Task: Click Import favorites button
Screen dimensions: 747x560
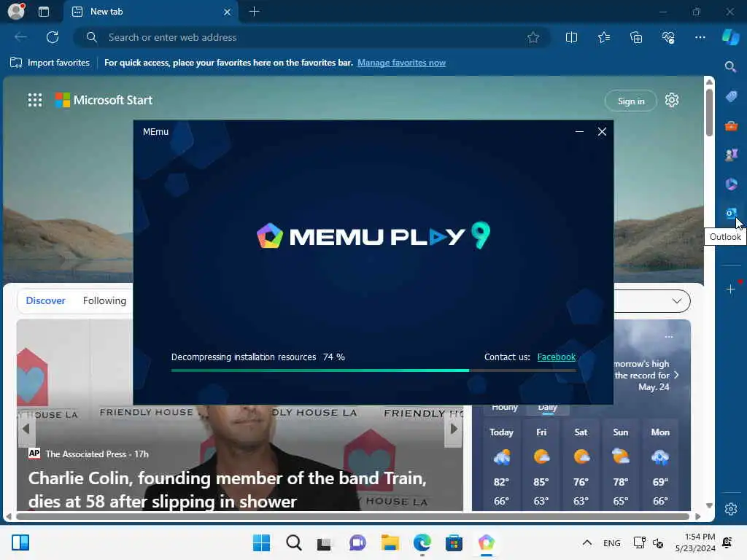Action: tap(50, 63)
